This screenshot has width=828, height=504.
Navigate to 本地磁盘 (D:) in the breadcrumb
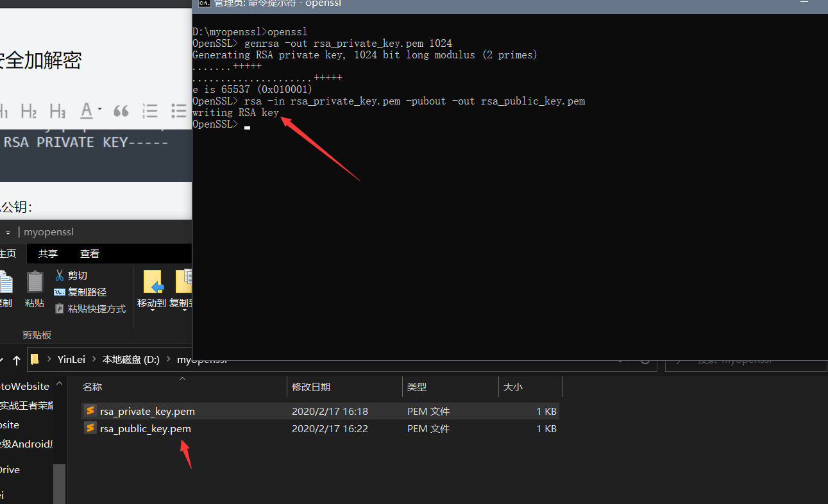[x=131, y=360]
